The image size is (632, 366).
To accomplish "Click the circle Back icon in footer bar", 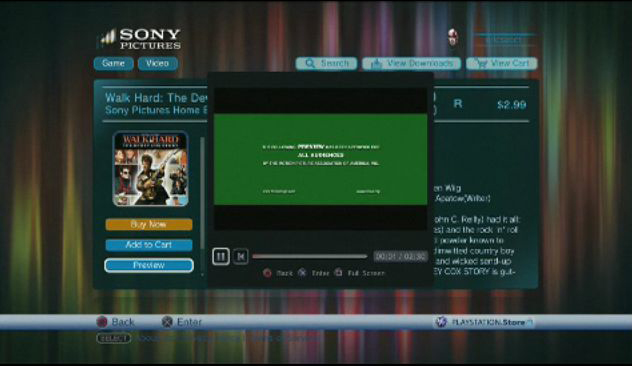I will [102, 322].
